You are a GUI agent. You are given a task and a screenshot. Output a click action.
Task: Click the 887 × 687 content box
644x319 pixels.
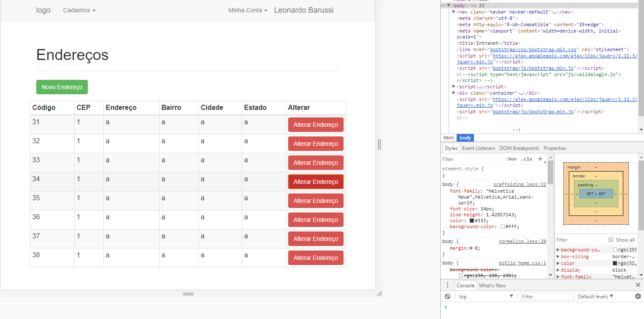point(596,194)
